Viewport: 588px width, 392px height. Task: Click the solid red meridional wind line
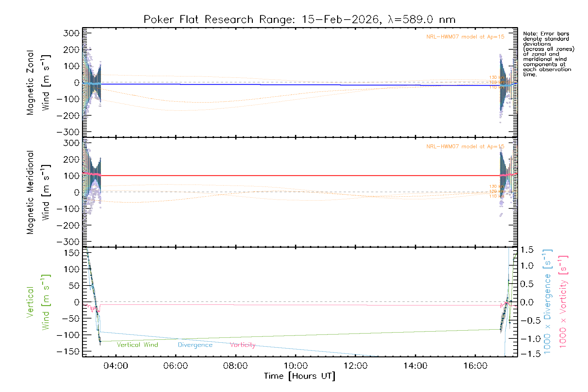[294, 176]
